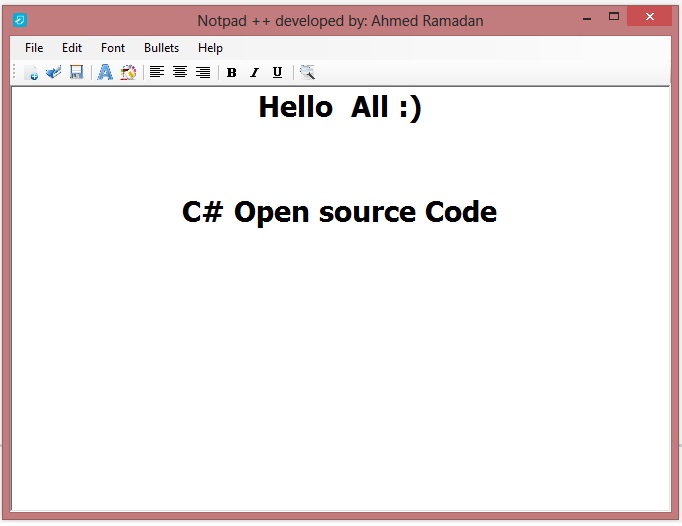Open the color palette icon
Image resolution: width=682 pixels, height=526 pixels.
tap(128, 72)
